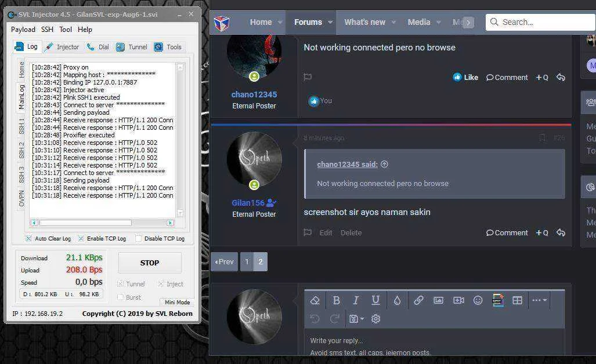Expand the What's new dropdown arrow
The image size is (596, 364).
(393, 23)
